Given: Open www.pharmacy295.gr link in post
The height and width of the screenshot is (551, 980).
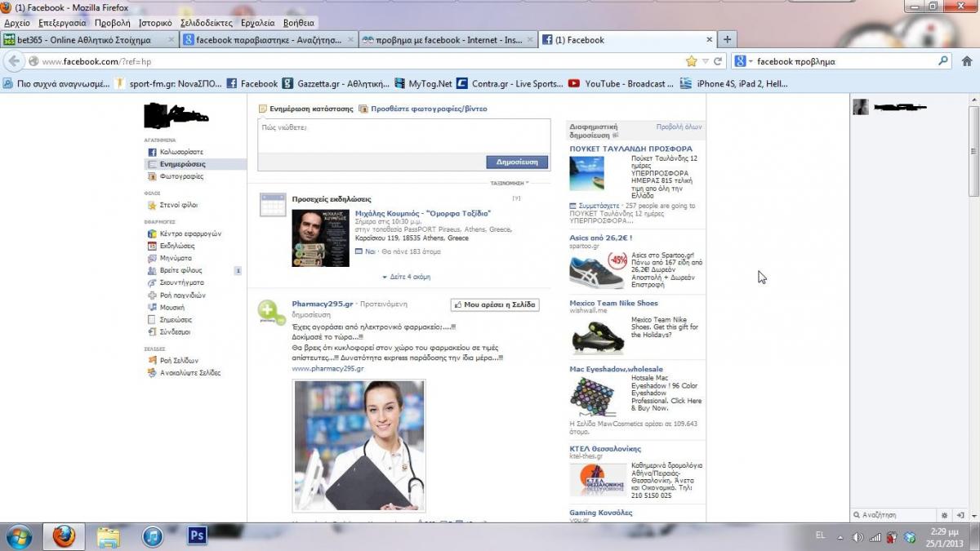Looking at the screenshot, I should click(328, 368).
